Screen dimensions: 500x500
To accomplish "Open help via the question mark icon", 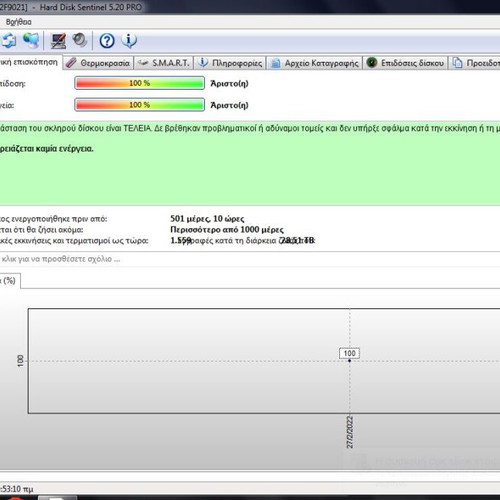I will 107,41.
